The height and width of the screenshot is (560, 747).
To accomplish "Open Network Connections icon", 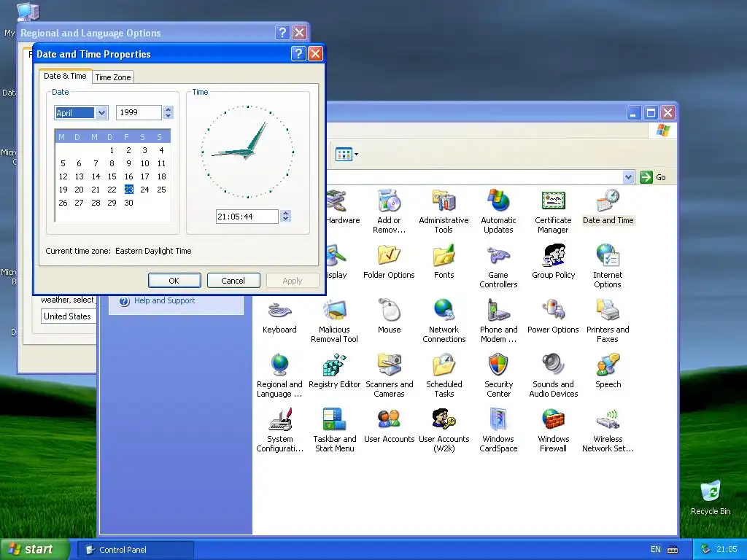I will point(444,321).
